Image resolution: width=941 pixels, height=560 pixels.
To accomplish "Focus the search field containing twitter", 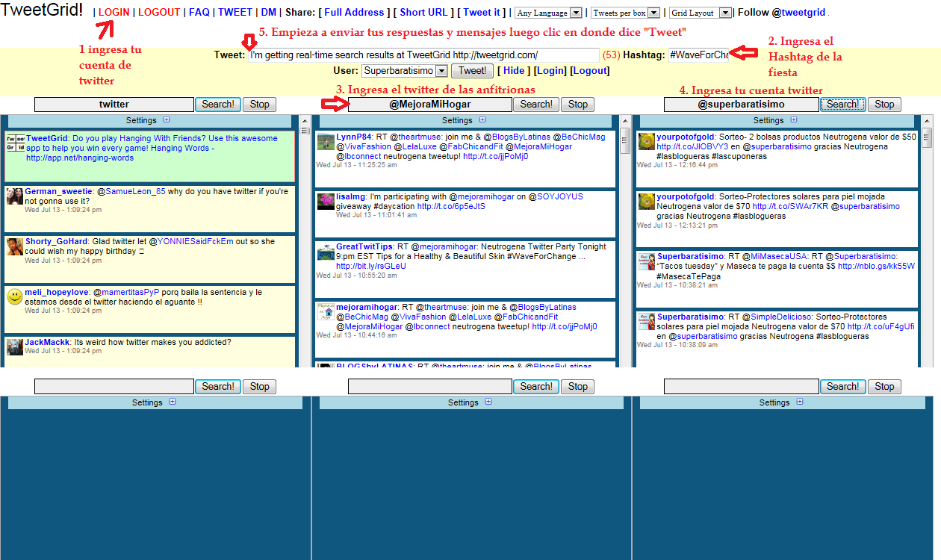I will (x=114, y=105).
